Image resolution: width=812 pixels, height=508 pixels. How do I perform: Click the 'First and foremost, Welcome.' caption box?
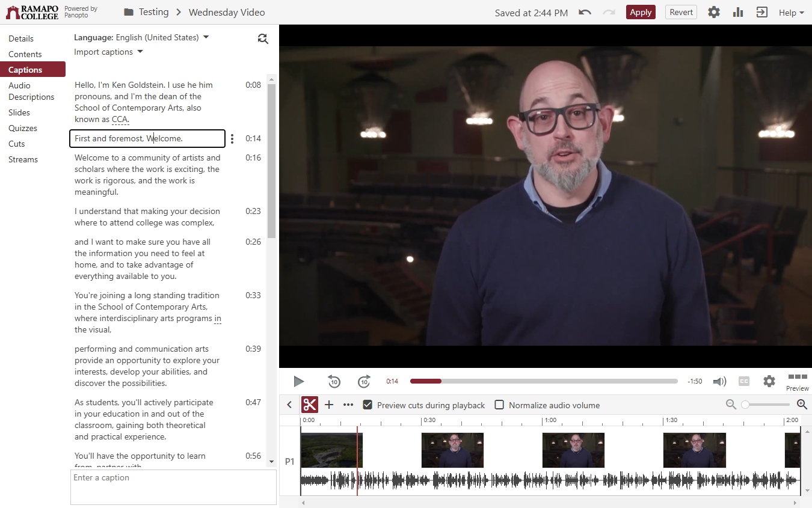point(147,138)
